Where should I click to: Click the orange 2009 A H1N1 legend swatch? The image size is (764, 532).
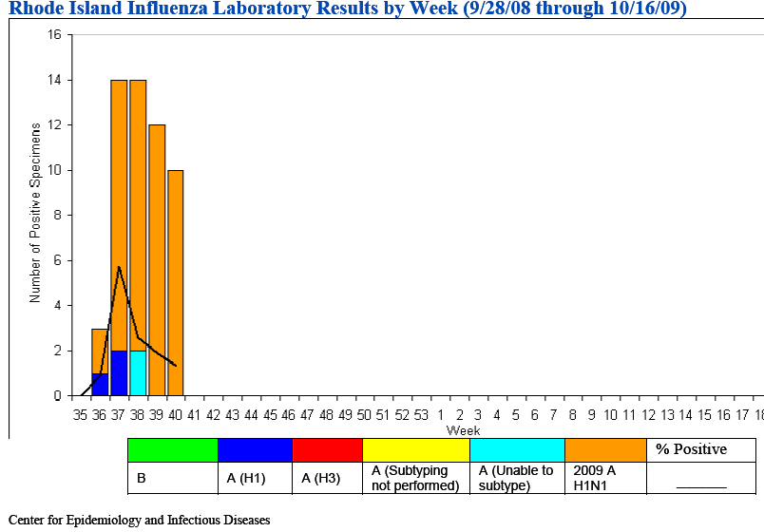pos(605,449)
